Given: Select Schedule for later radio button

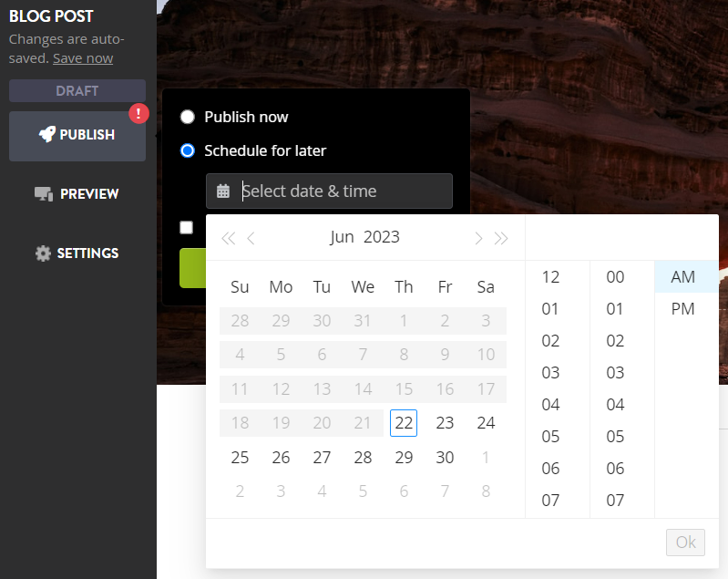Looking at the screenshot, I should (x=188, y=150).
